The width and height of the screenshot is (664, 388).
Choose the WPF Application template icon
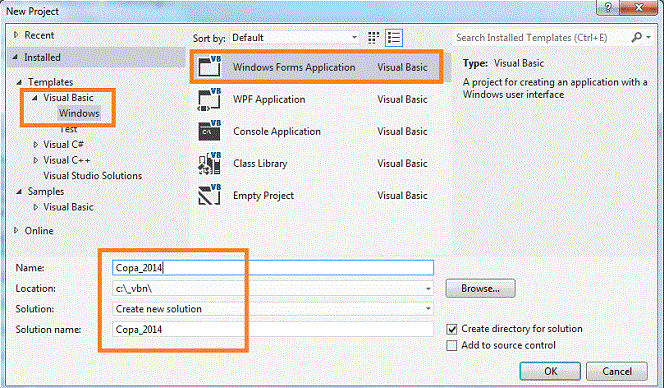210,99
